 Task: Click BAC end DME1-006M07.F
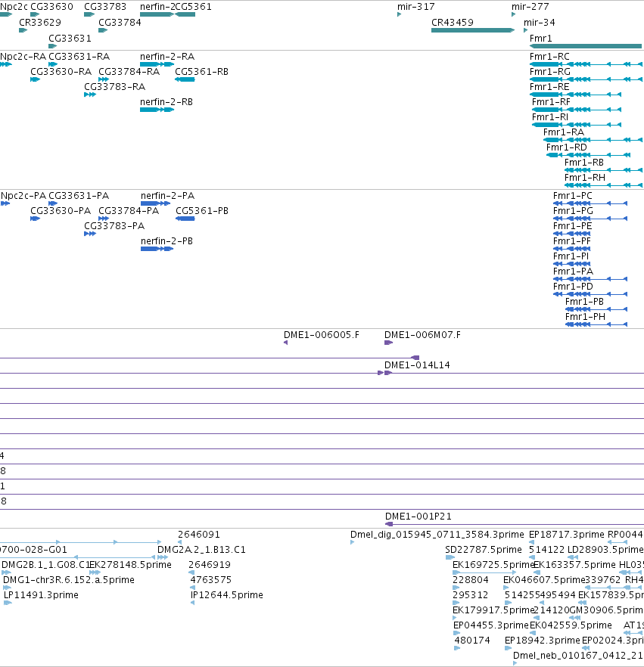pos(422,335)
